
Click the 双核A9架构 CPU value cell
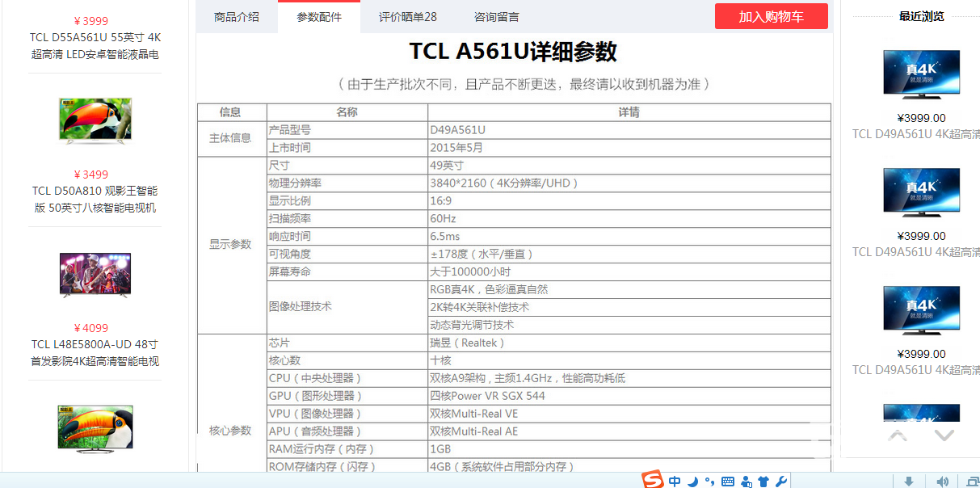coord(629,378)
